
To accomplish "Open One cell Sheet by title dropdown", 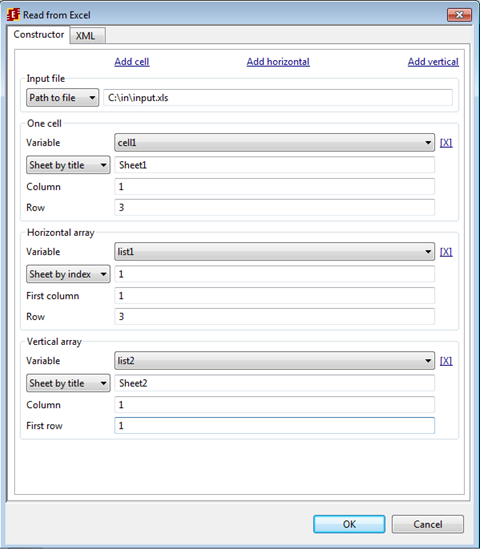I will pos(68,165).
